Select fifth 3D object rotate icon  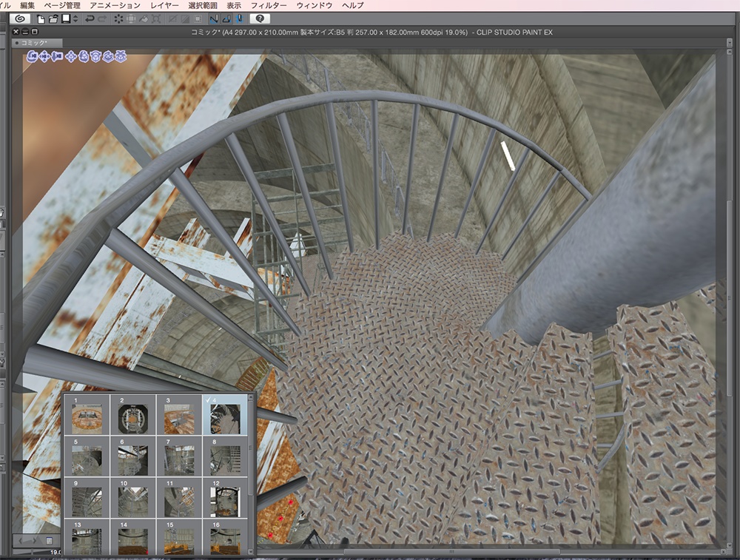(x=84, y=57)
